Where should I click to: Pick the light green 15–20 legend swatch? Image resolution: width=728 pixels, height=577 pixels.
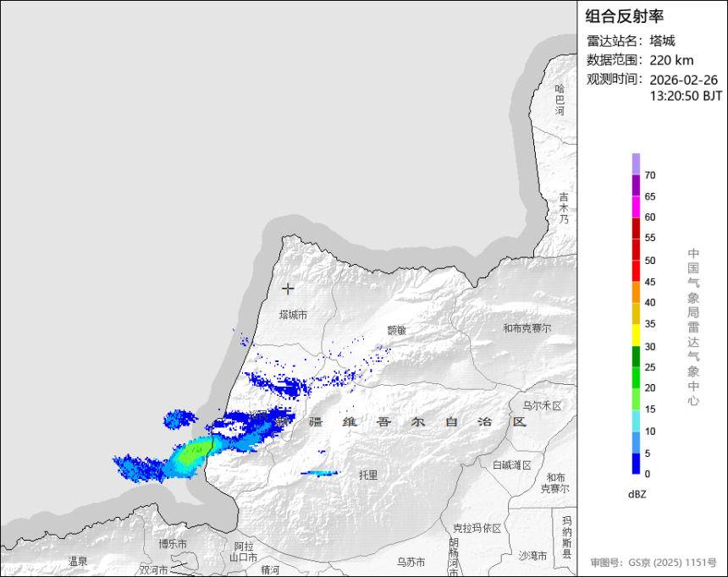tap(636, 399)
